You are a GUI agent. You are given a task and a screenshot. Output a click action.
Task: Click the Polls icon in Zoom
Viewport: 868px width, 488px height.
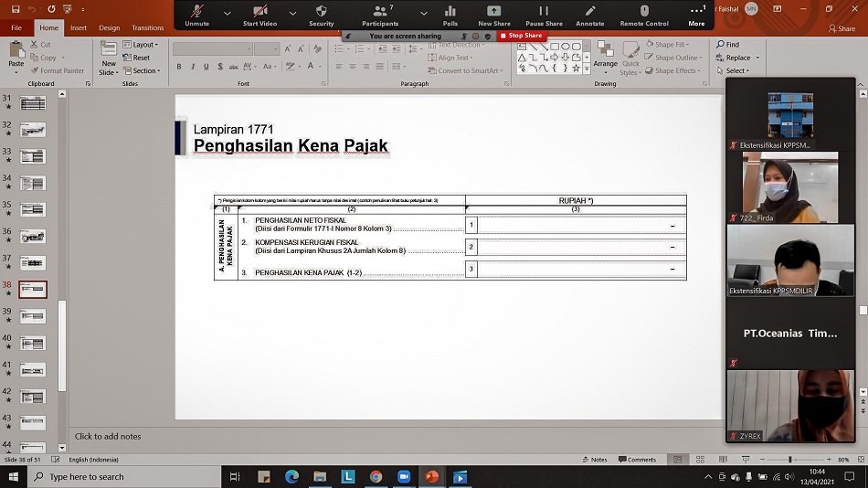point(450,15)
